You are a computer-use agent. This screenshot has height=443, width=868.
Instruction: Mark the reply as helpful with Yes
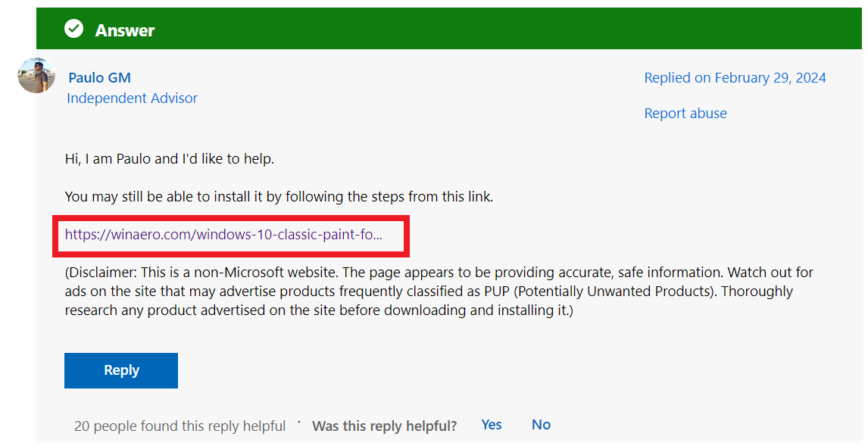tap(492, 425)
